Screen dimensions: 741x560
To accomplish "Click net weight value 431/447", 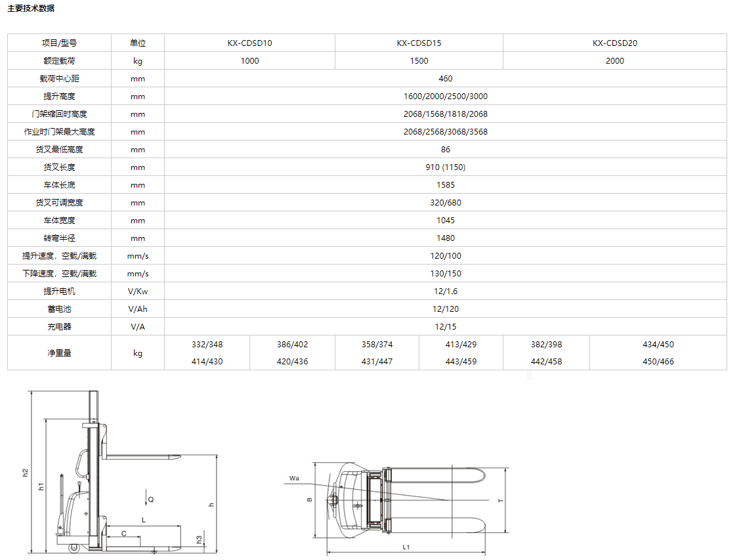I will click(x=377, y=362).
